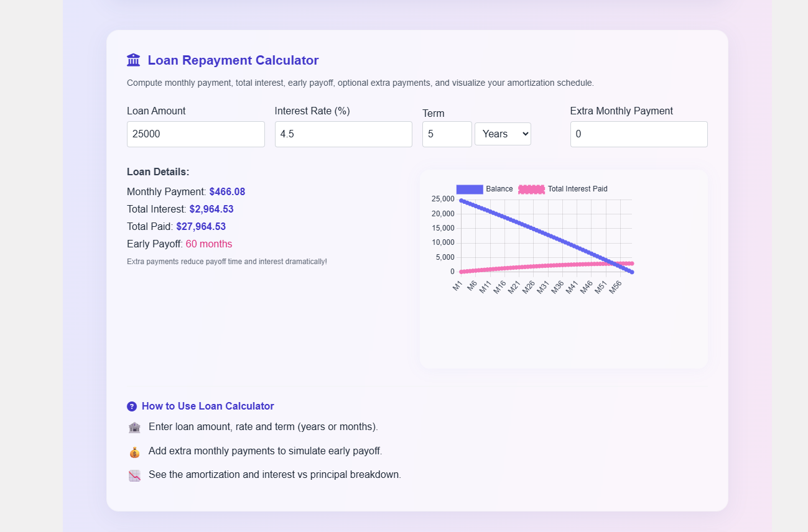Click the Extra Monthly Payment input
The image size is (808, 532).
(639, 134)
